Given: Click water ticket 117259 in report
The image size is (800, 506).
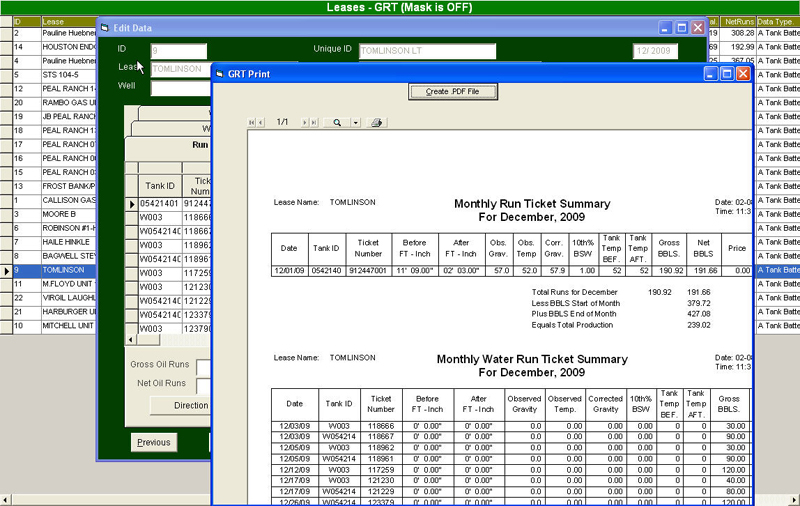Looking at the screenshot, I should pyautogui.click(x=381, y=470).
